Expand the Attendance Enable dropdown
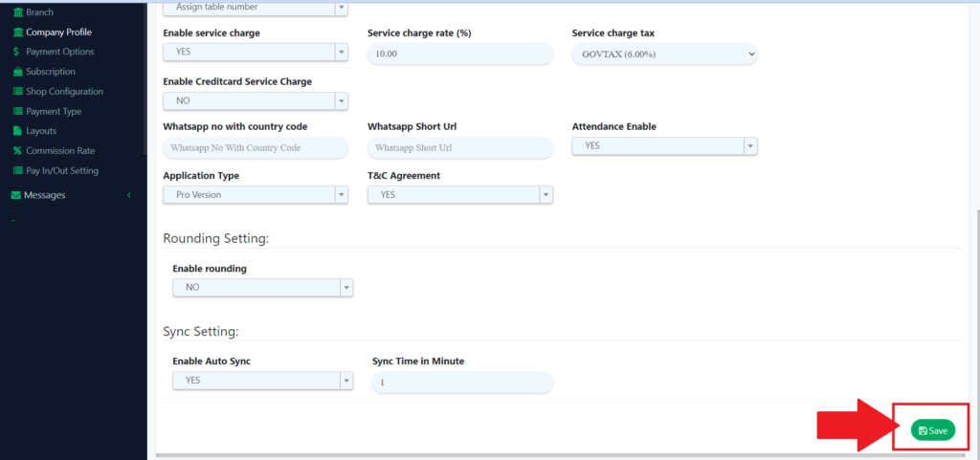This screenshot has width=980, height=460. 664,146
